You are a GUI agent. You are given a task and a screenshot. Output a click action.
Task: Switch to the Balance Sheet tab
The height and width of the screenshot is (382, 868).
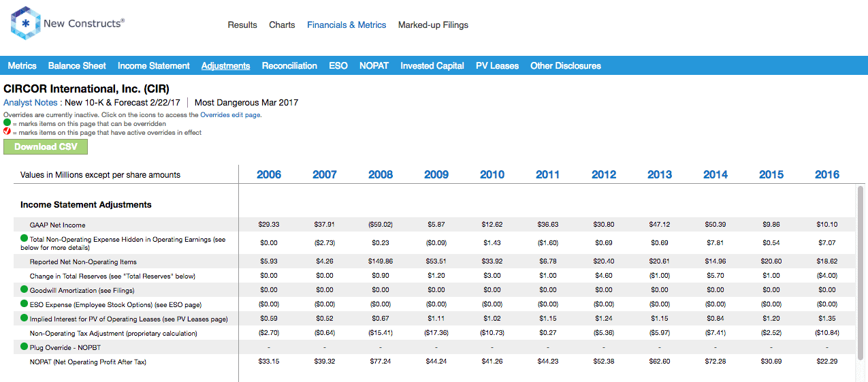77,66
